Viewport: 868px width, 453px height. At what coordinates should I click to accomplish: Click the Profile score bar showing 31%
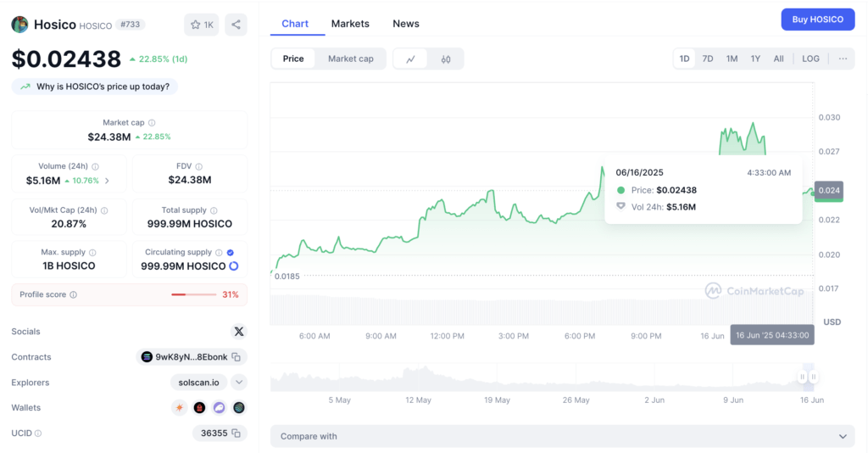pyautogui.click(x=194, y=294)
